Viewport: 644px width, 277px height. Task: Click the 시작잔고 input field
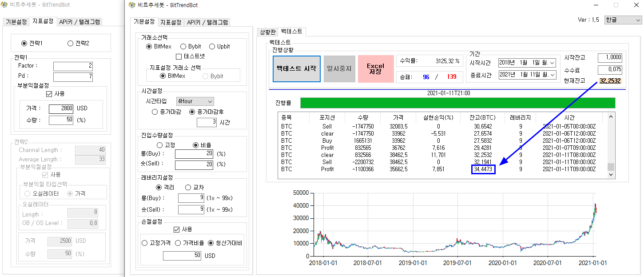(x=610, y=58)
